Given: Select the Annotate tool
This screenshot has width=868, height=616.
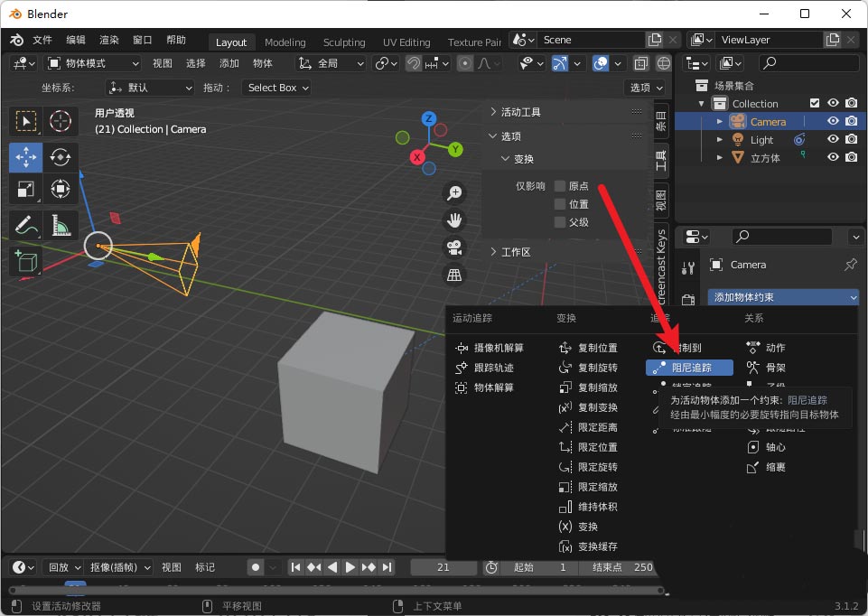Looking at the screenshot, I should 26,224.
